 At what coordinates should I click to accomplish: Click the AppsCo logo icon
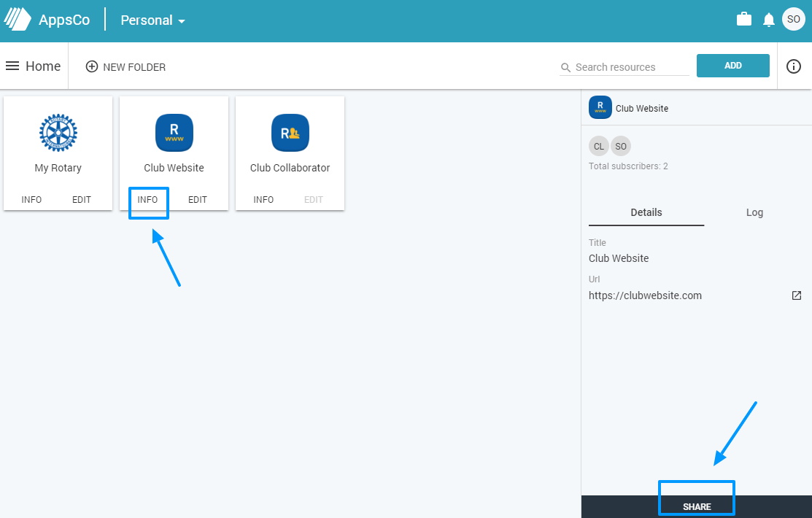click(18, 20)
